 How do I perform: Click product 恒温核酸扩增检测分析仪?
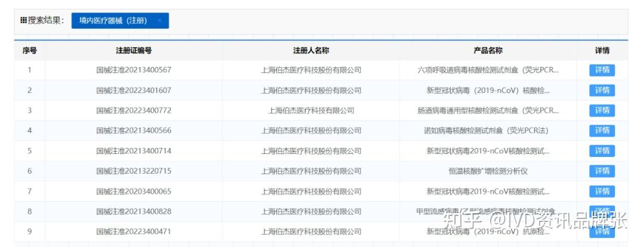coord(488,171)
